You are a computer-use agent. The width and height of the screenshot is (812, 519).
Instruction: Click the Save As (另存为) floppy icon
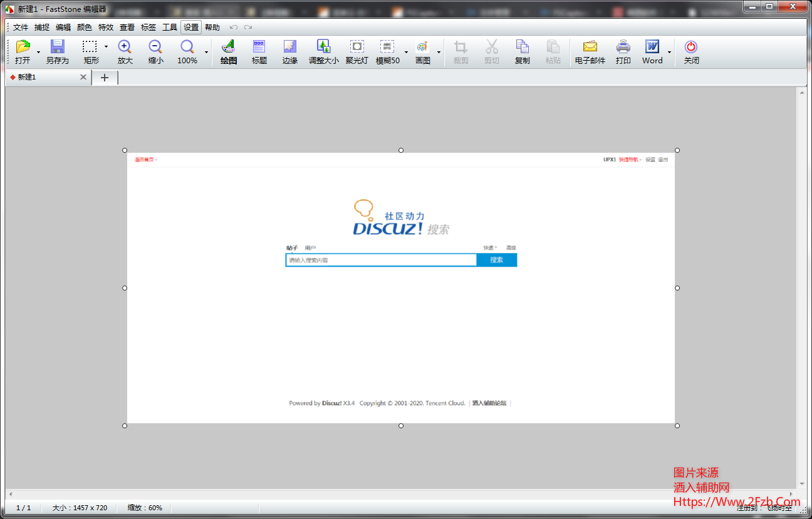[x=58, y=47]
